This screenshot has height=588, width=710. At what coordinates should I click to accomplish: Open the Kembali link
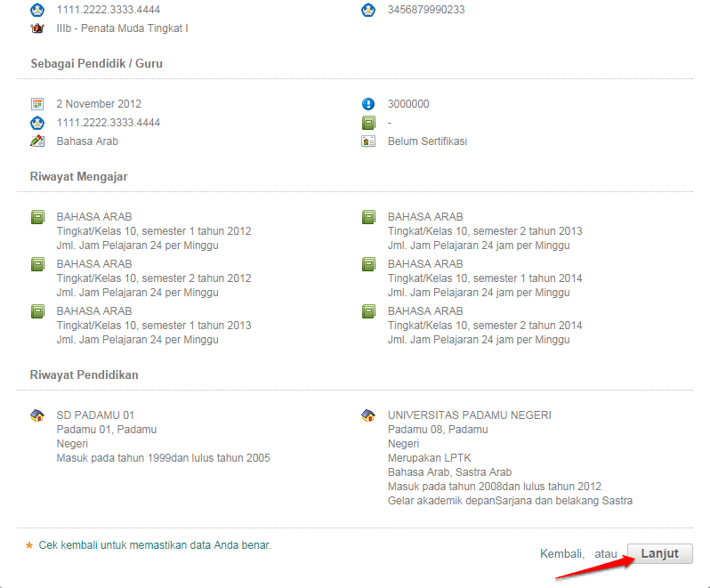561,553
